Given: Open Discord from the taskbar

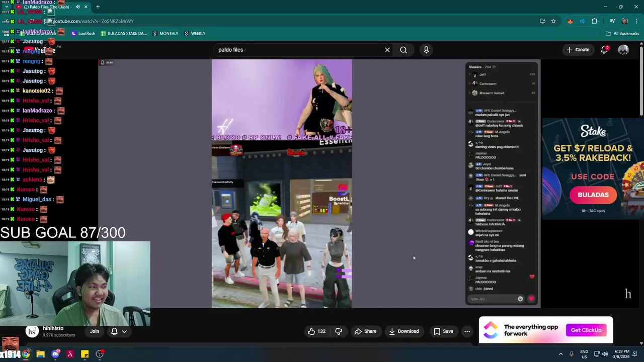Looking at the screenshot, I should coord(55,354).
